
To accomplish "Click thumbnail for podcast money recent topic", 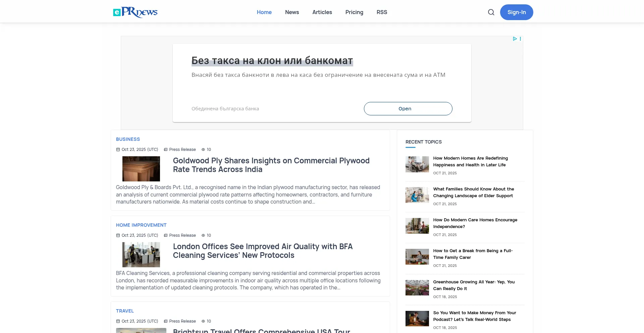I will [x=417, y=319].
